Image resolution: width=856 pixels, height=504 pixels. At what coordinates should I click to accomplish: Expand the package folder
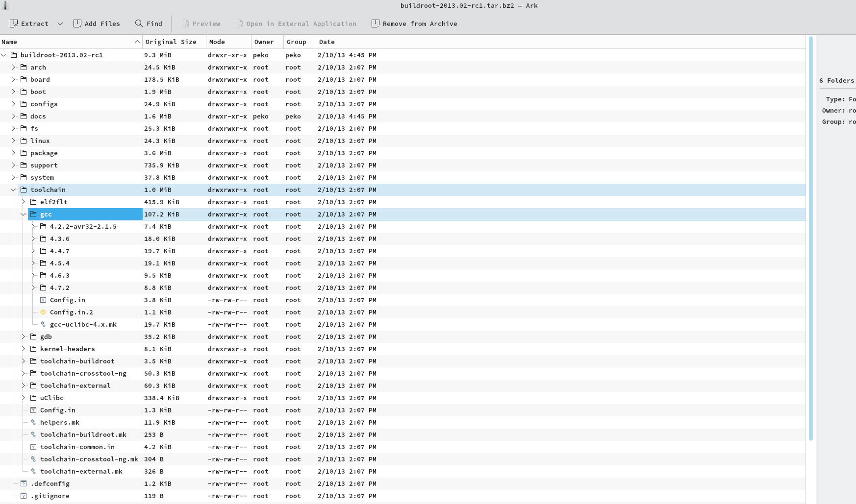14,153
